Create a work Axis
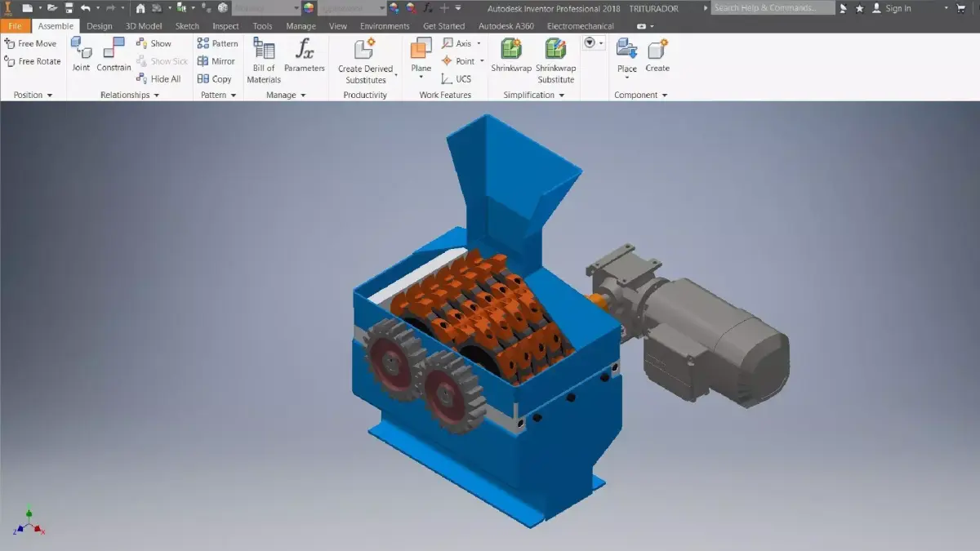 [x=457, y=43]
